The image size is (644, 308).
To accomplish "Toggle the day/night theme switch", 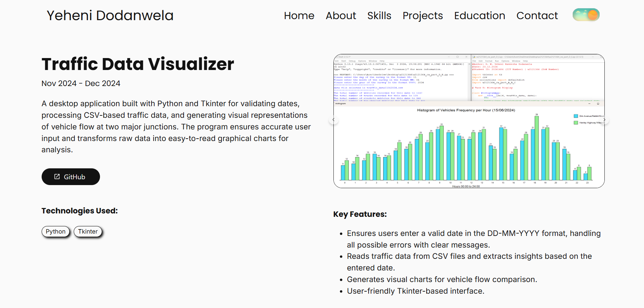I will (586, 15).
